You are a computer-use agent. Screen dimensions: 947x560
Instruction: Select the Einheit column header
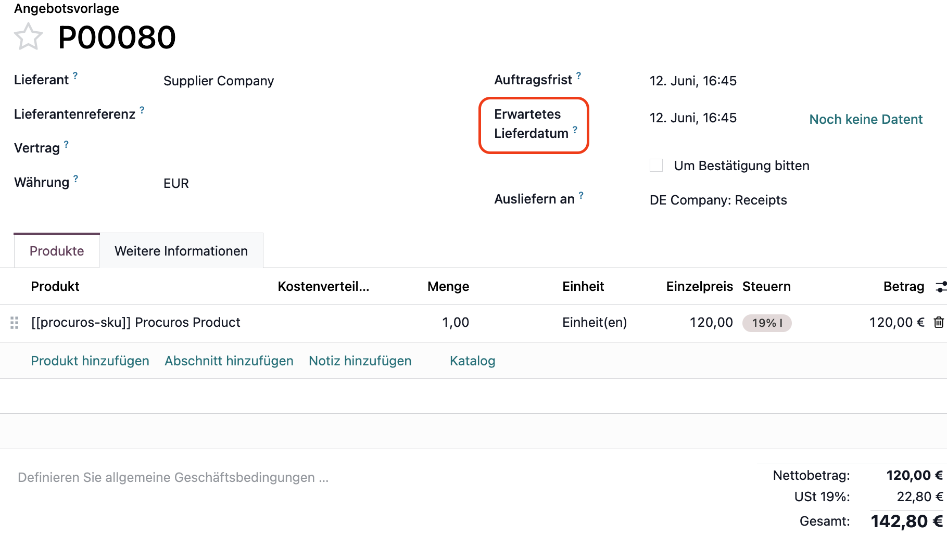click(x=583, y=286)
